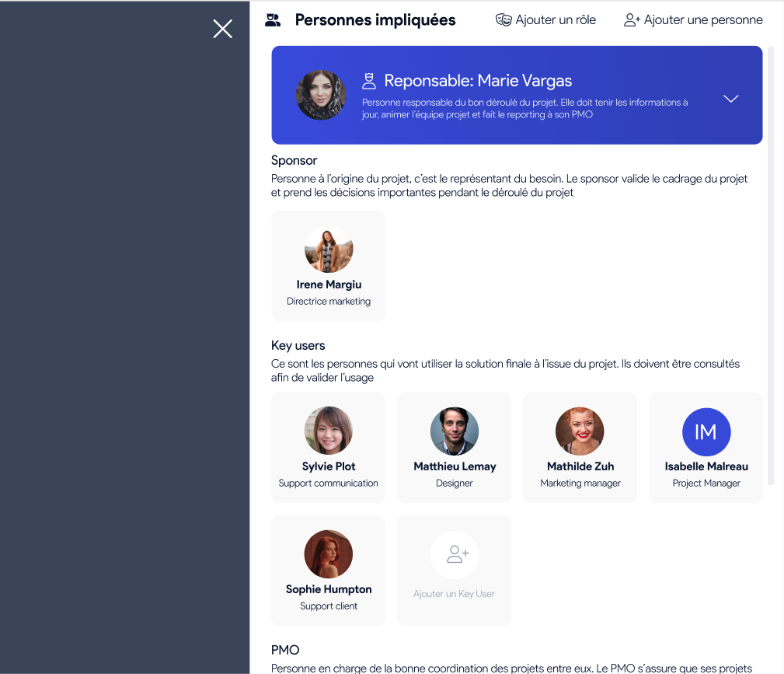
Task: Select the name Sylvie Plot
Action: pos(329,466)
